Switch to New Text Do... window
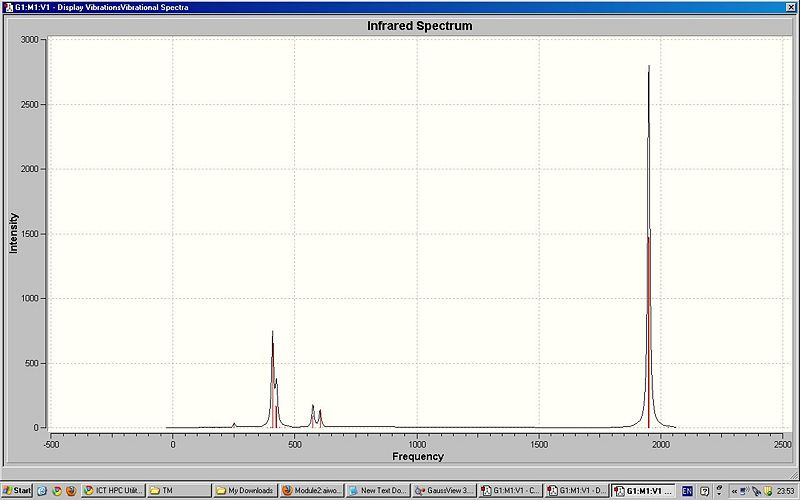 [x=378, y=491]
